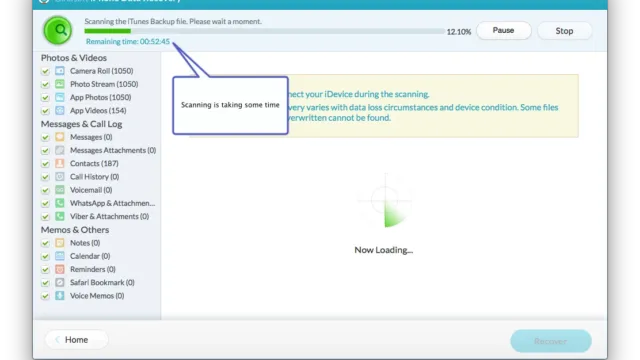Disable the Voice Memos checkbox

coord(45,296)
